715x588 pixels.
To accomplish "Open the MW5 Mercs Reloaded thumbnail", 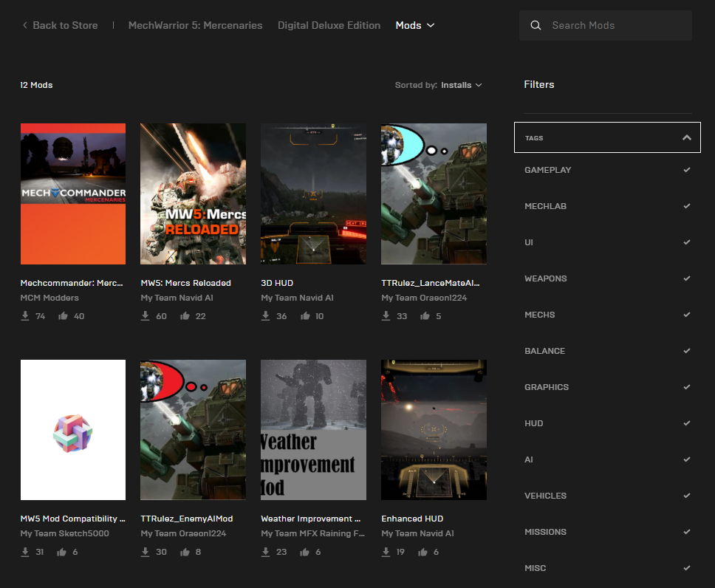I will coord(193,194).
